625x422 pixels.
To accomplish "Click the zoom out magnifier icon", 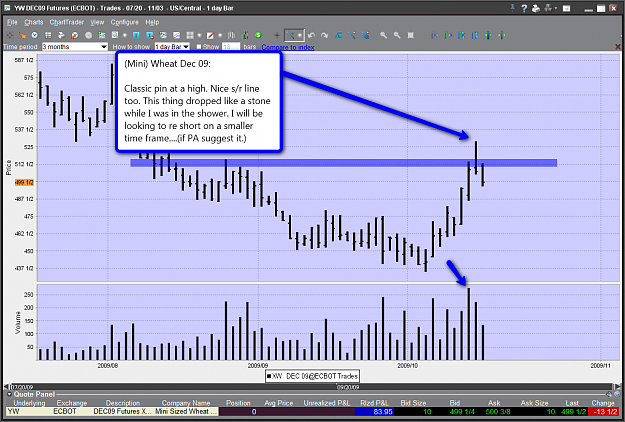I will click(x=397, y=35).
